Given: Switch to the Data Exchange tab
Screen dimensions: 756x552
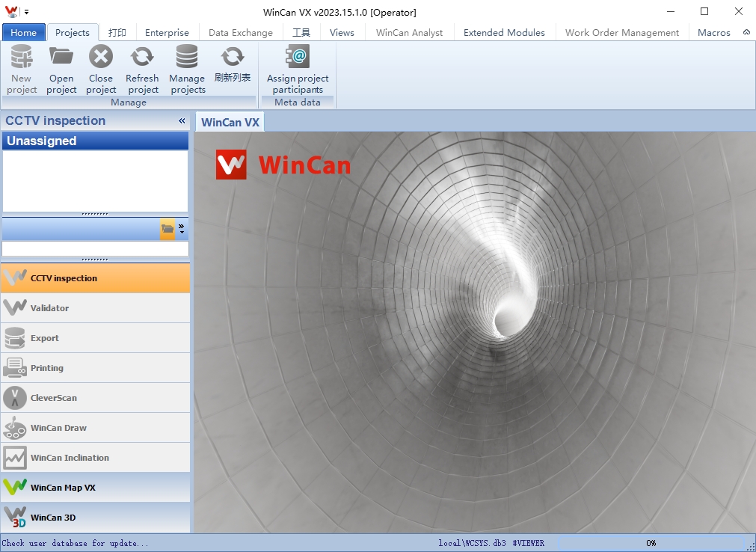Looking at the screenshot, I should (x=241, y=32).
